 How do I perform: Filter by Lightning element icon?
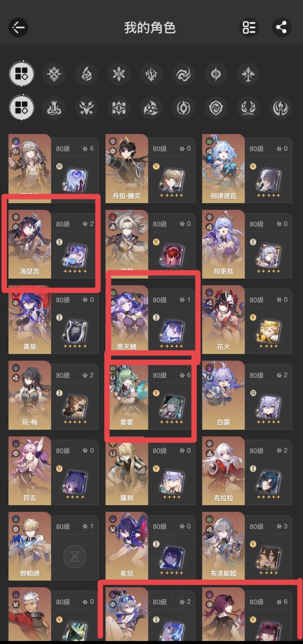[x=151, y=74]
